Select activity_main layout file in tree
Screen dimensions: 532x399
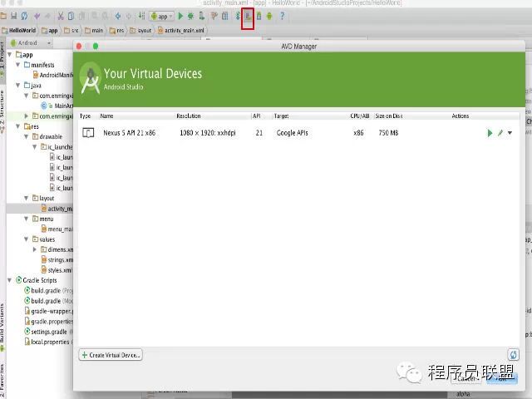click(57, 209)
